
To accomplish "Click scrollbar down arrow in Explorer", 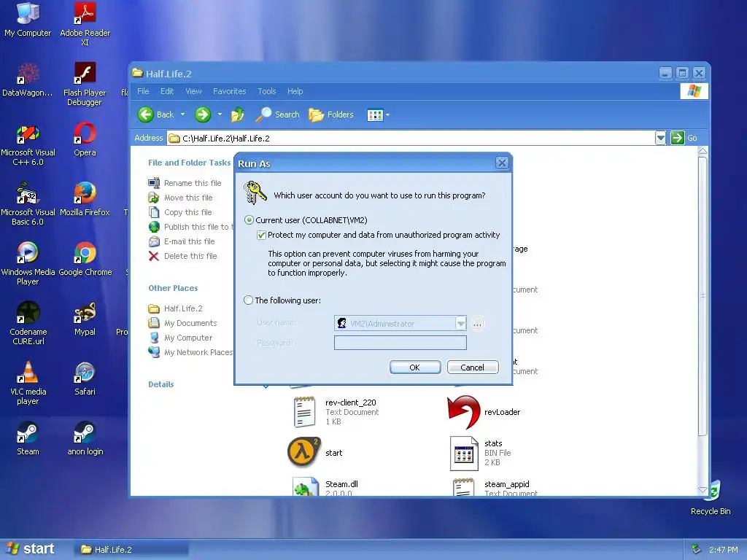I will click(x=703, y=490).
